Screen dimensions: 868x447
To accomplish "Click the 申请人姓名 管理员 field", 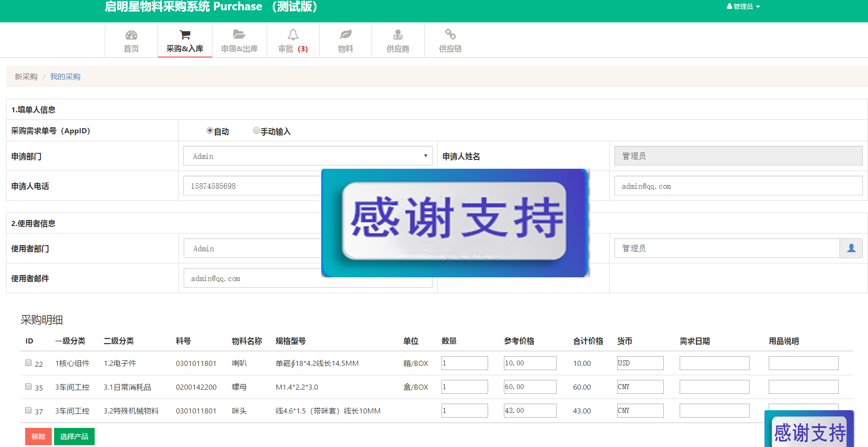I will 738,156.
